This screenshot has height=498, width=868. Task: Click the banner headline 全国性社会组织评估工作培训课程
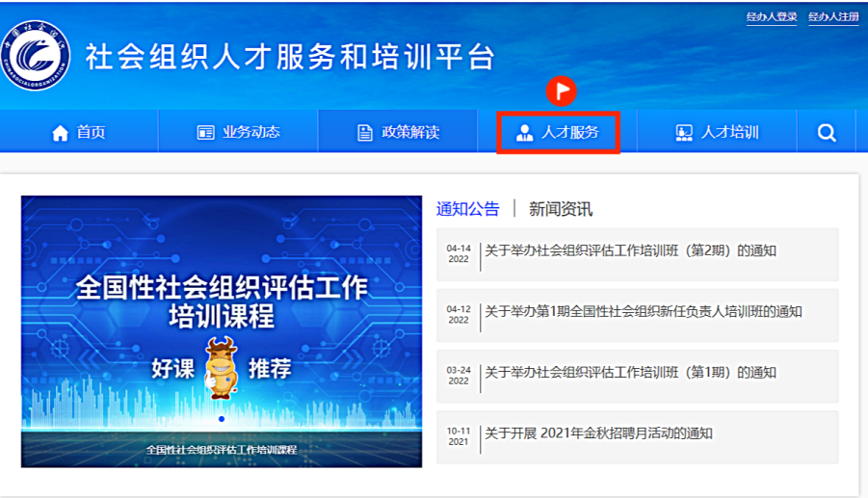222,301
